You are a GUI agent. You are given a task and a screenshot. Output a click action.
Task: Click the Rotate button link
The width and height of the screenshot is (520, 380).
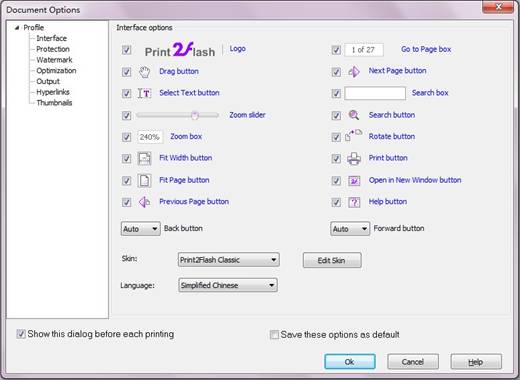coord(392,136)
